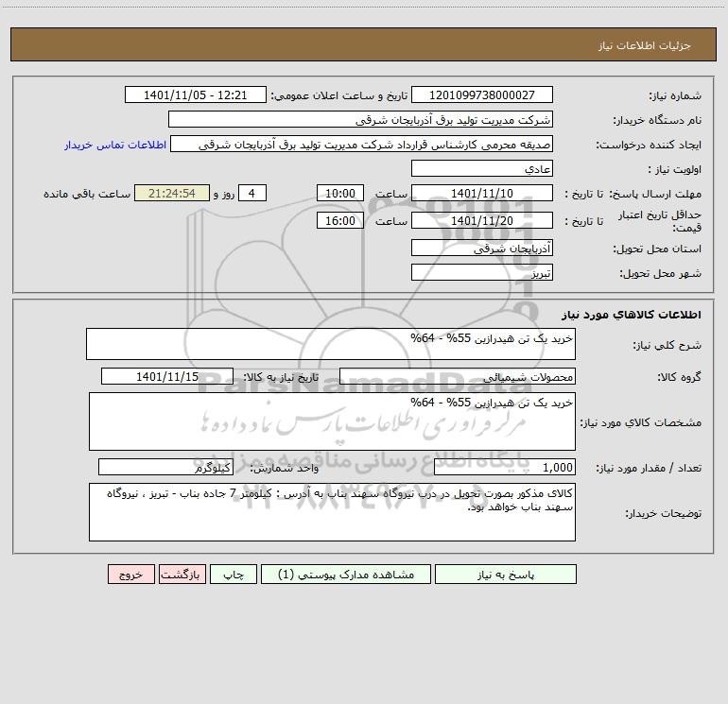728x704 pixels.
Task: Click the price validity date 1401/11/20
Action: click(x=482, y=220)
